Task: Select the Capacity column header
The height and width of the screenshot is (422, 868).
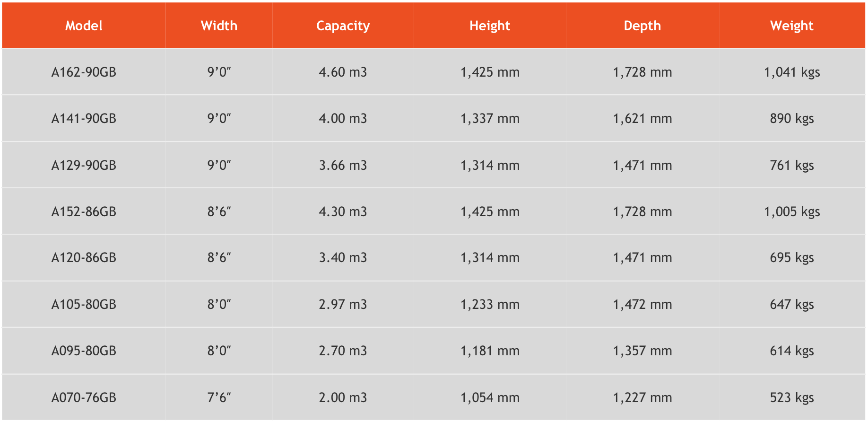Action: click(343, 26)
